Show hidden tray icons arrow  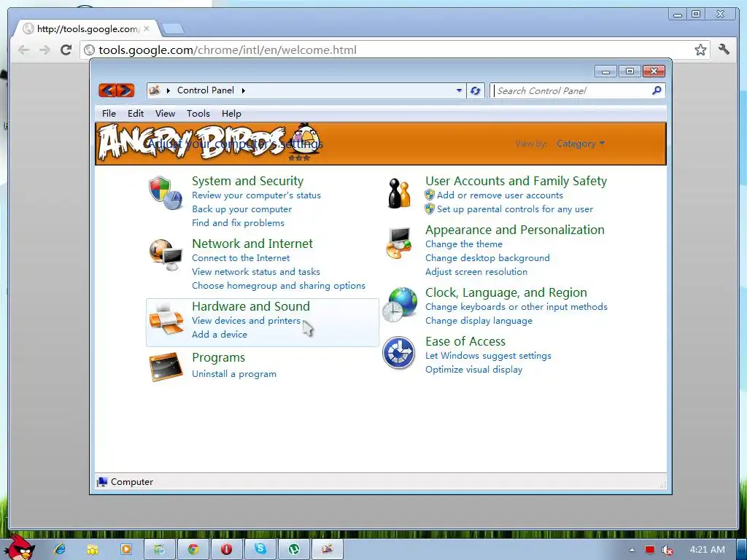[632, 550]
